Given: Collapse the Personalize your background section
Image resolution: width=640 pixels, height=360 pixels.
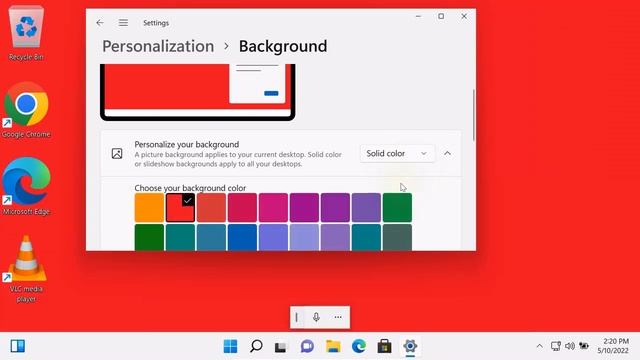Looking at the screenshot, I should tap(447, 153).
